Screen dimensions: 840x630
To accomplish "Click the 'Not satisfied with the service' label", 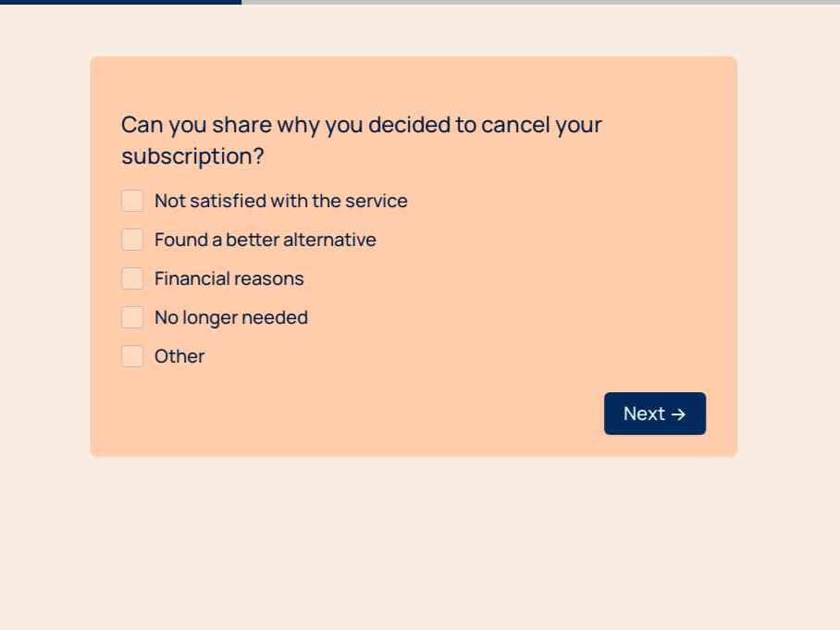I will pyautogui.click(x=280, y=201).
